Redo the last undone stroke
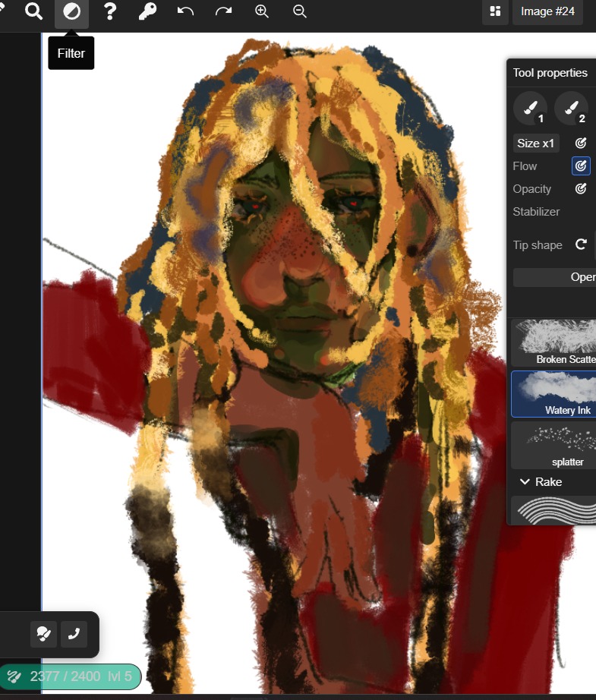The height and width of the screenshot is (700, 596). click(x=223, y=11)
